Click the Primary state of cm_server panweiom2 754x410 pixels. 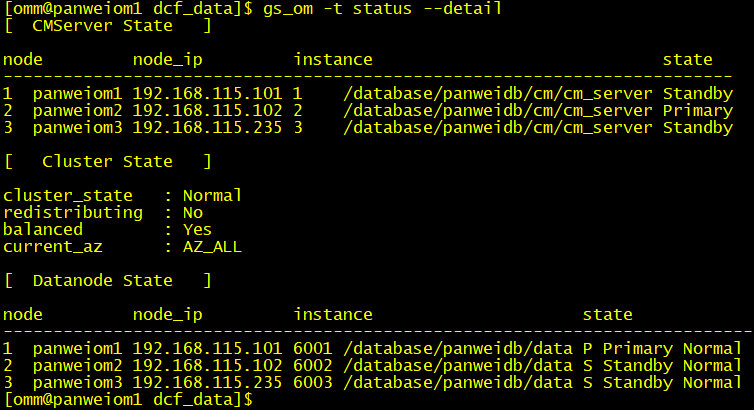pos(697,111)
